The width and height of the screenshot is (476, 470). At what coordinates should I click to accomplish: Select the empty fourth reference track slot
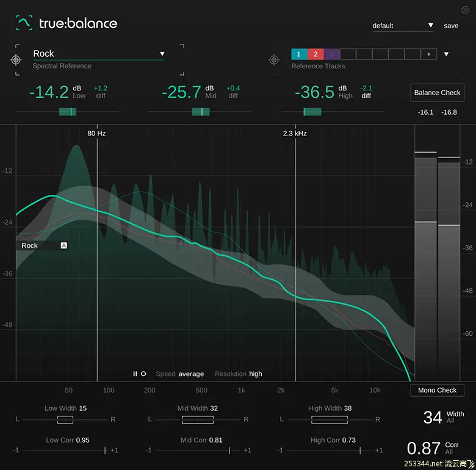(348, 54)
